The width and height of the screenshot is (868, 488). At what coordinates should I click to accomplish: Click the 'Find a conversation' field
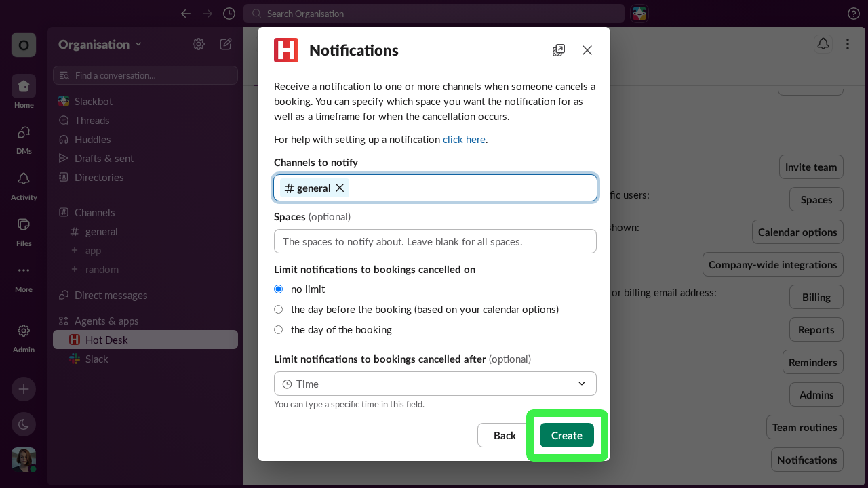(145, 75)
